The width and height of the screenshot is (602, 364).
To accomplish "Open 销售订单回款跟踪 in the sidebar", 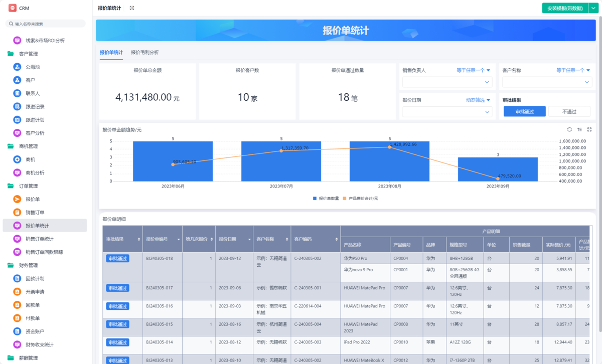I will (x=45, y=252).
